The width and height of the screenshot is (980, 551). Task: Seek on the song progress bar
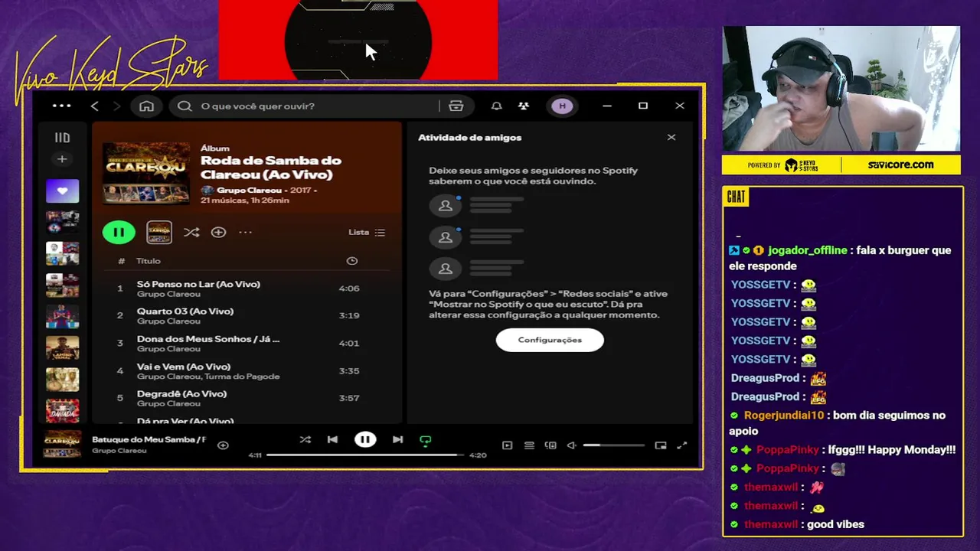point(364,455)
